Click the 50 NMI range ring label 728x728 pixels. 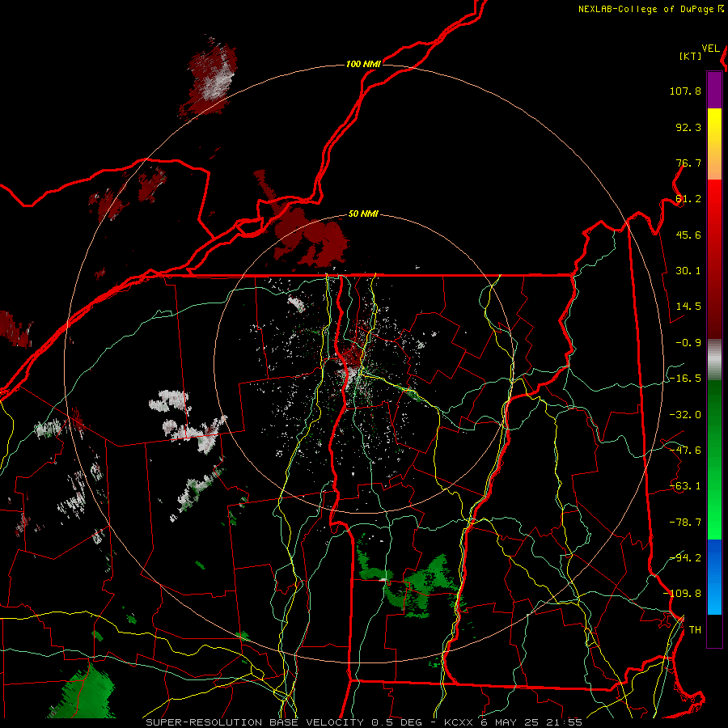click(x=363, y=214)
